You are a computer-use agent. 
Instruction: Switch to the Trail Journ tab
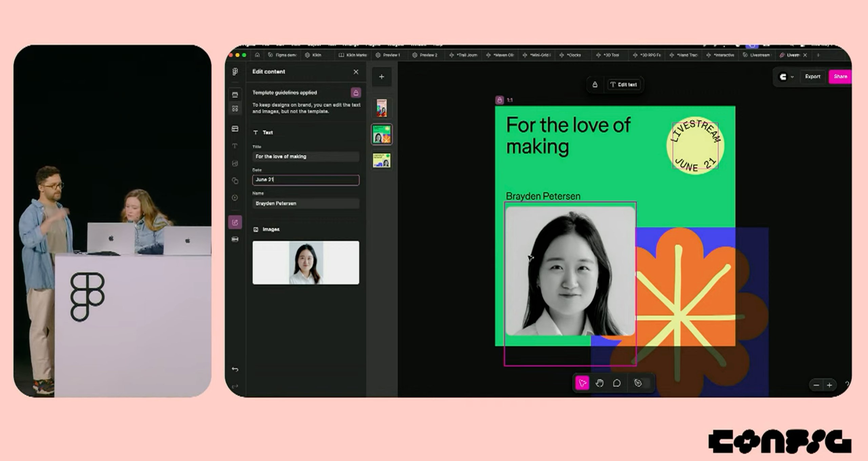click(x=463, y=55)
